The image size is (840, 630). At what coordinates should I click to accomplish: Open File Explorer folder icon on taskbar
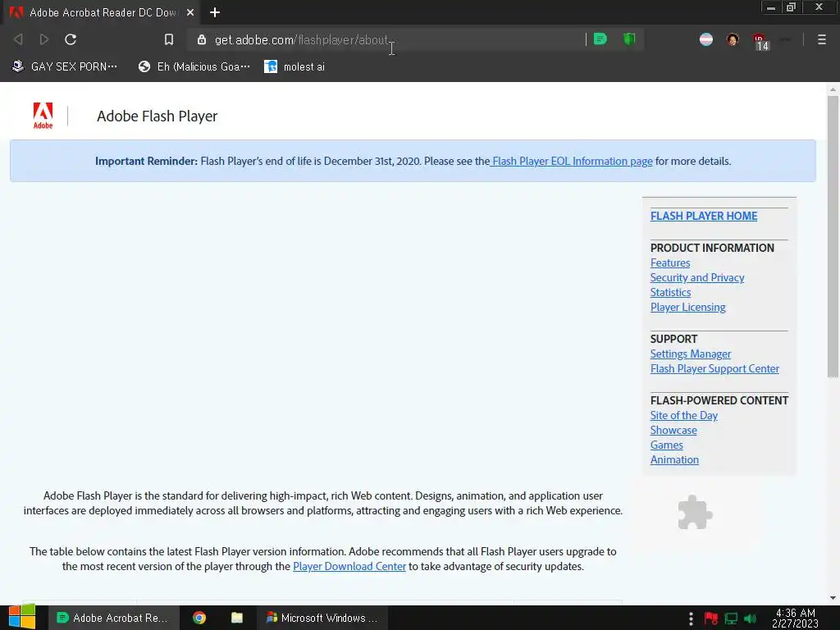click(237, 618)
